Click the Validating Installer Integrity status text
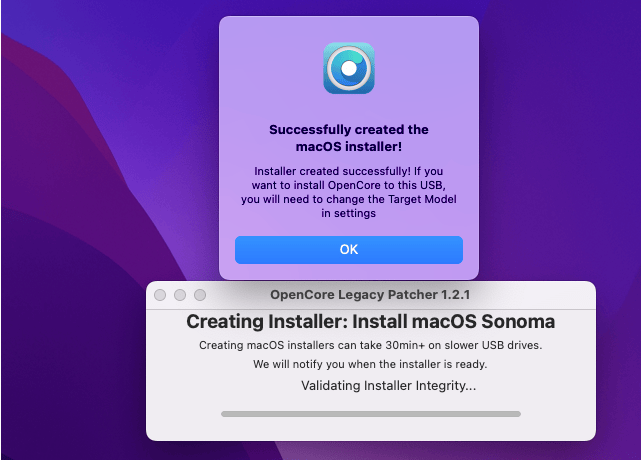The height and width of the screenshot is (460, 641). (x=389, y=385)
